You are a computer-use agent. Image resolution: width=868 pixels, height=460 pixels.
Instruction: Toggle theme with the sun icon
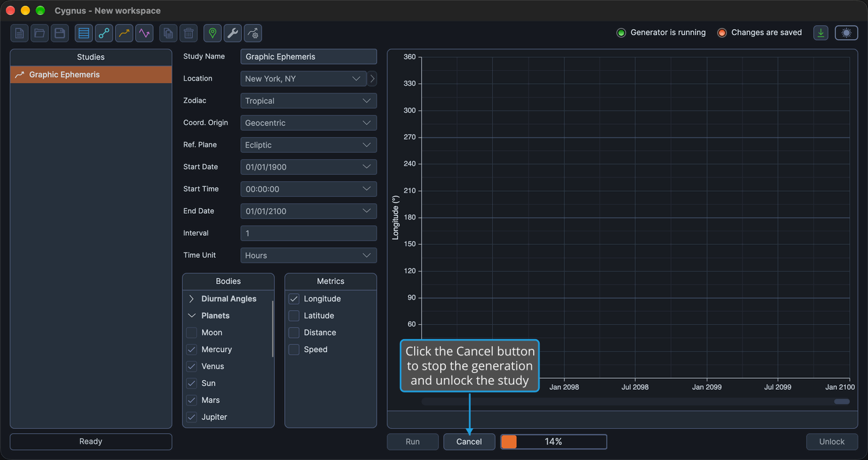tap(847, 33)
